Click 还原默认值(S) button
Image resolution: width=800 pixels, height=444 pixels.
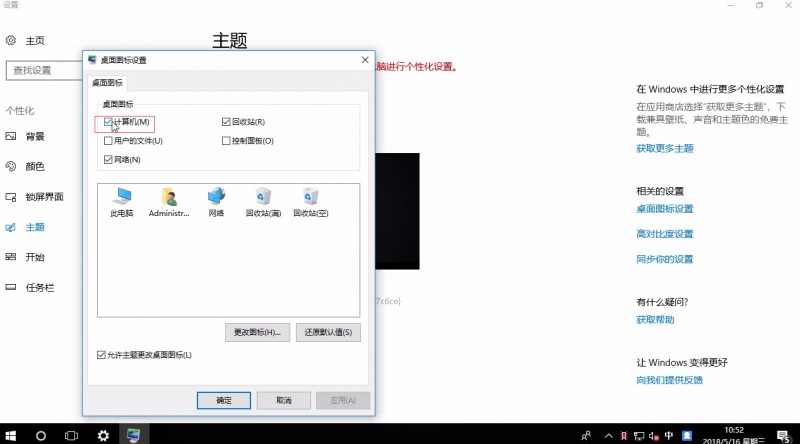pyautogui.click(x=328, y=332)
